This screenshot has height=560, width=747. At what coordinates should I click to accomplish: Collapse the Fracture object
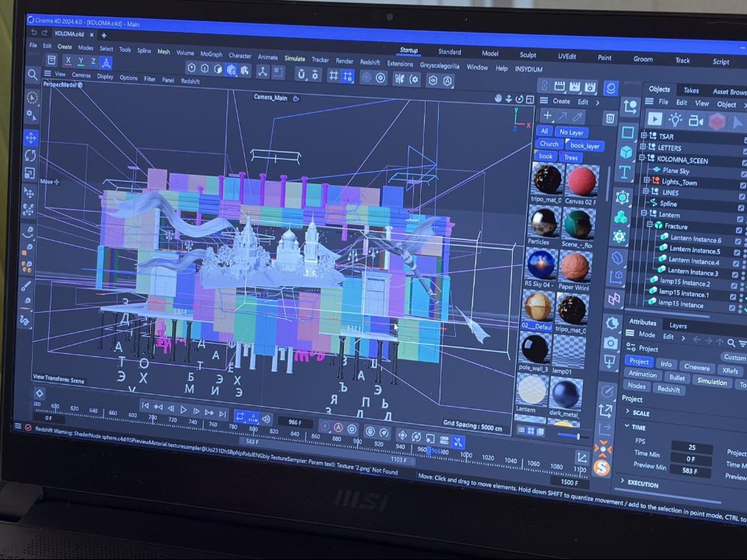tap(649, 224)
